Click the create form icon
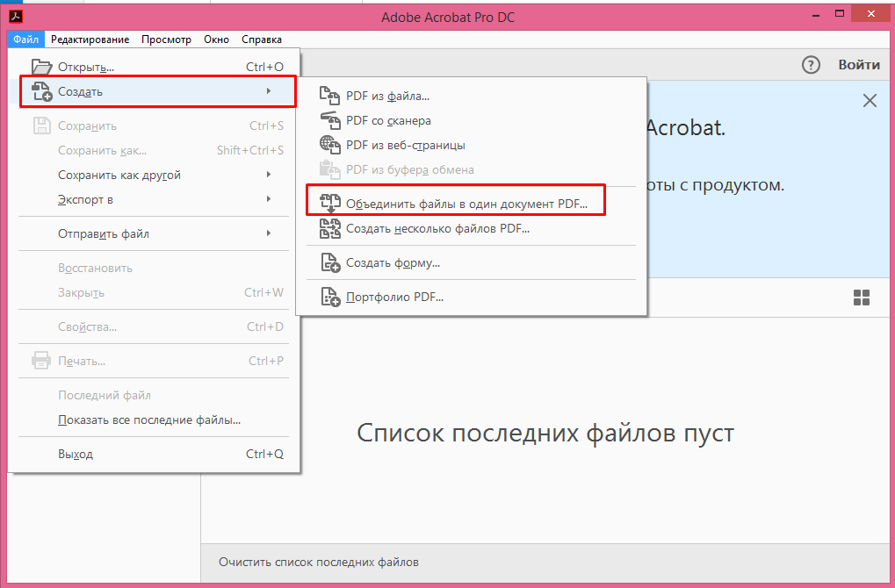 coord(329,263)
